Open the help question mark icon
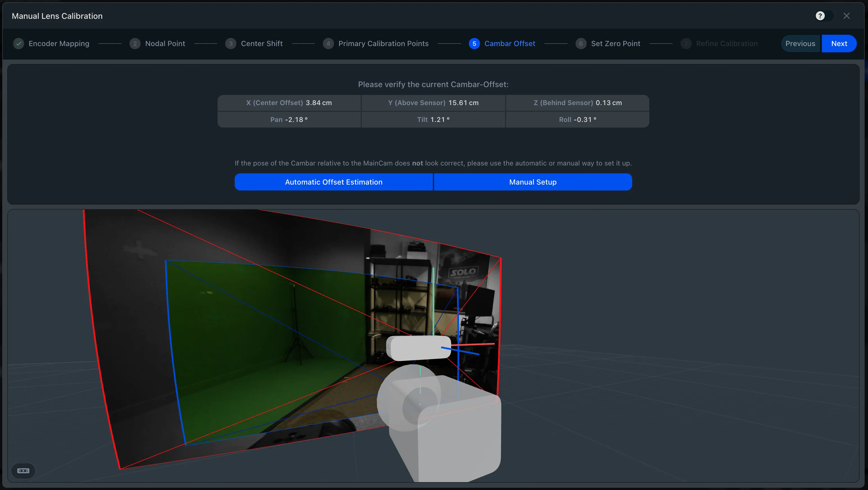Screen dimensions: 868x490 (820, 16)
